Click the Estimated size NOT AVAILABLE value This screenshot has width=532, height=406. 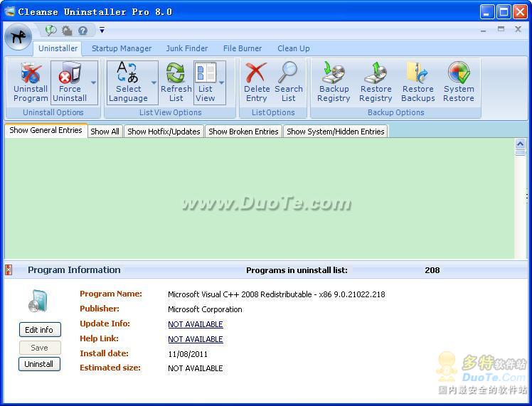pos(196,368)
